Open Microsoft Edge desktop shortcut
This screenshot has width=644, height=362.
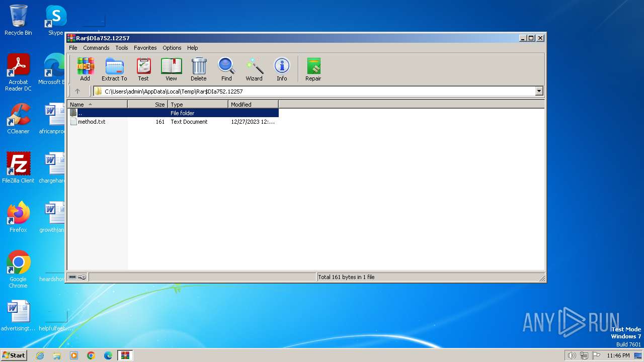tap(52, 69)
